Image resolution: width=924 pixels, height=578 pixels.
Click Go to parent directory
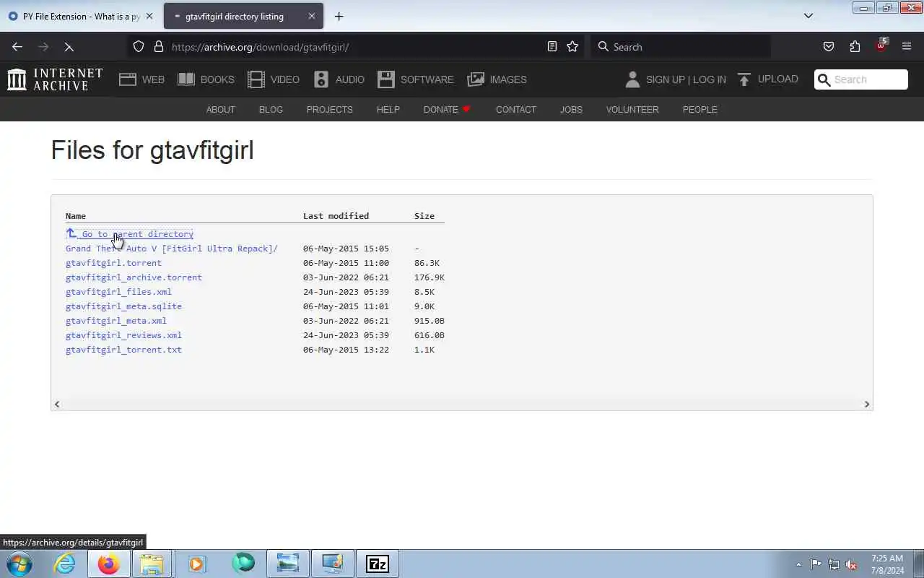(130, 234)
